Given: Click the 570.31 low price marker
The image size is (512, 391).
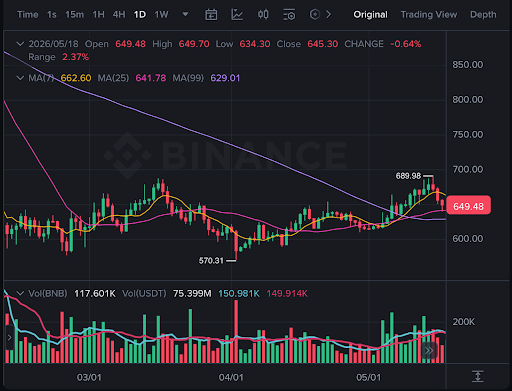Looking at the screenshot, I should click(x=211, y=260).
